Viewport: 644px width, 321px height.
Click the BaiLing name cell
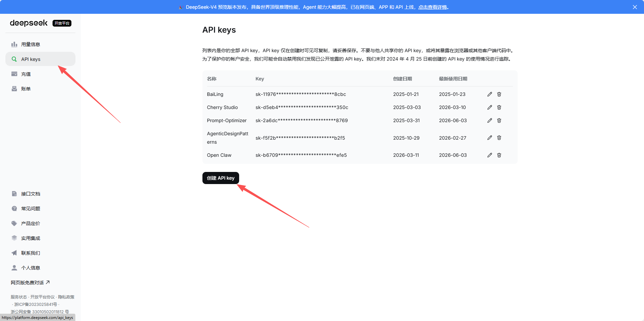(x=215, y=94)
